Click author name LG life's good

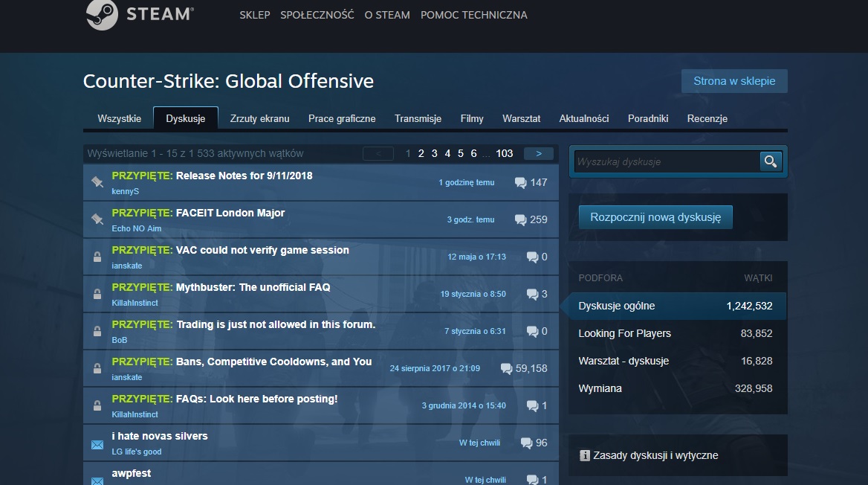click(137, 452)
